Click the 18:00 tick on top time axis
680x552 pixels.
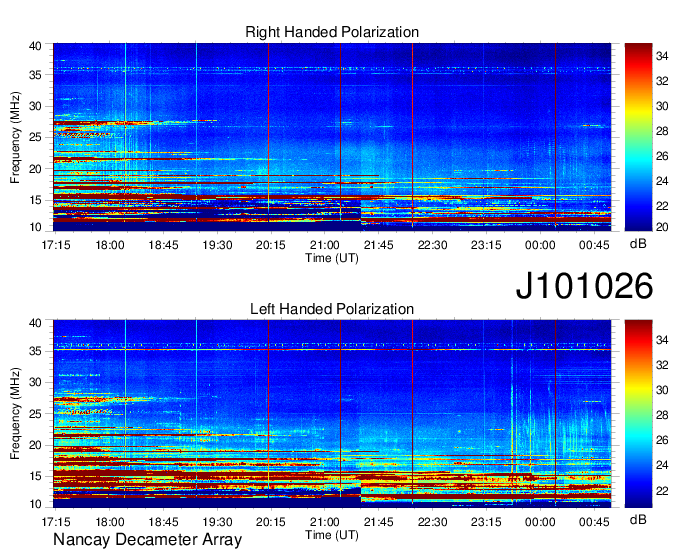point(110,245)
